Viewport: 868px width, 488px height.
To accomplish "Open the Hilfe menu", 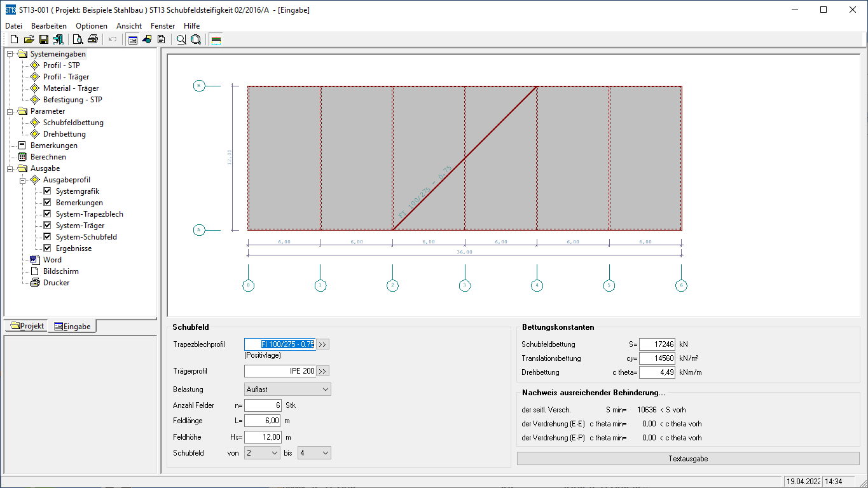I will tap(191, 26).
